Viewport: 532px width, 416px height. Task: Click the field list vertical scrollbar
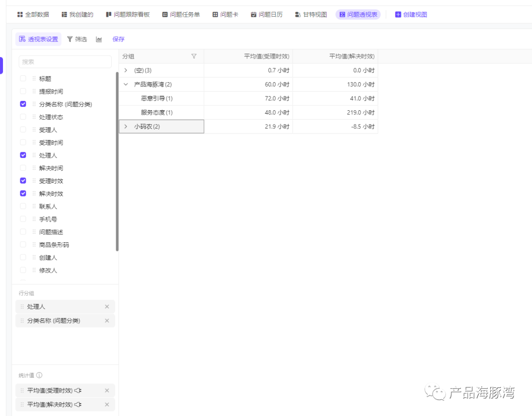(x=117, y=161)
